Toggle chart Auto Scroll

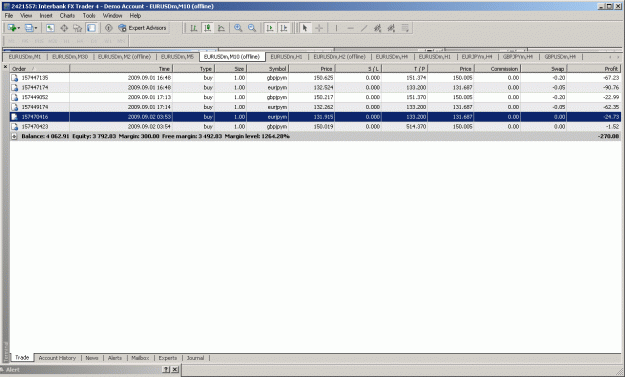click(270, 28)
